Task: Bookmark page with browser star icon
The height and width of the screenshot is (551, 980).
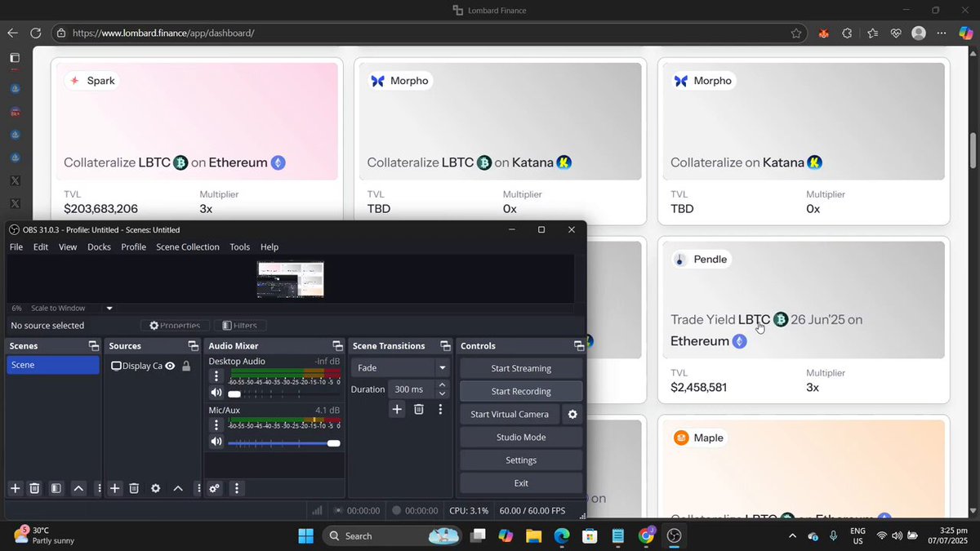Action: (x=796, y=33)
